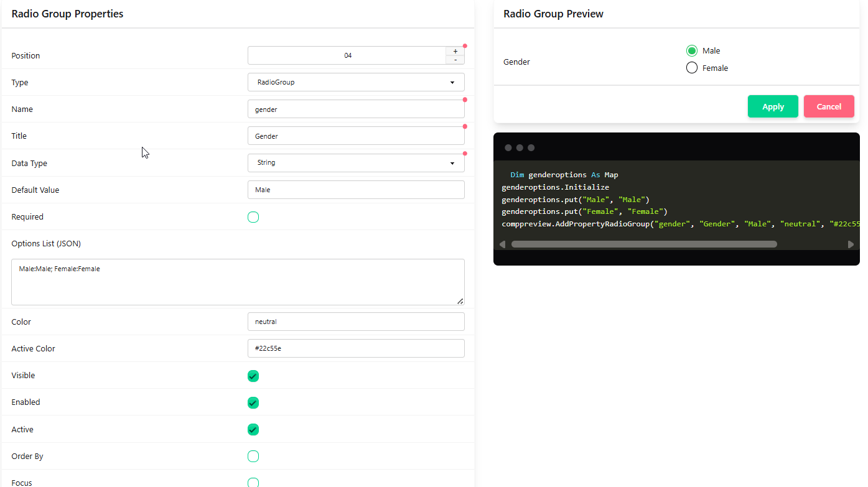Click the Options List JSON textarea
Viewport: 868px width, 487px height.
pos(238,282)
